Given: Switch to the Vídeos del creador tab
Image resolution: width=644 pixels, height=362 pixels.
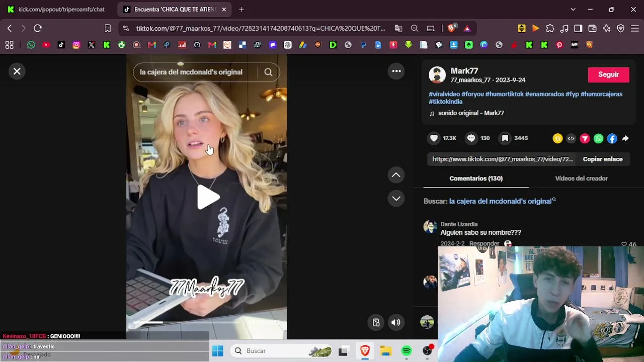Looking at the screenshot, I should coord(581,178).
